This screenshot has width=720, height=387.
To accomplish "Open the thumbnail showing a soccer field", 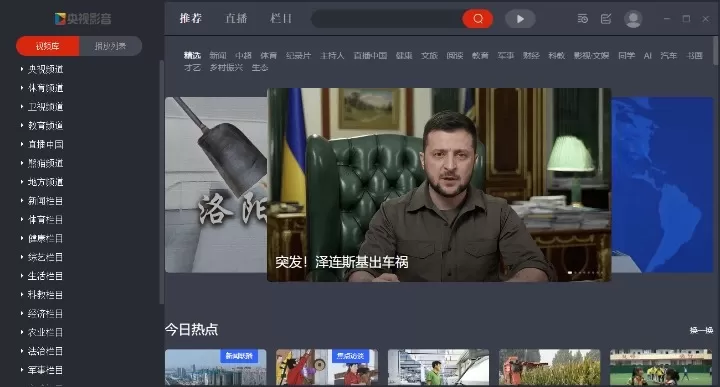I will tap(661, 367).
